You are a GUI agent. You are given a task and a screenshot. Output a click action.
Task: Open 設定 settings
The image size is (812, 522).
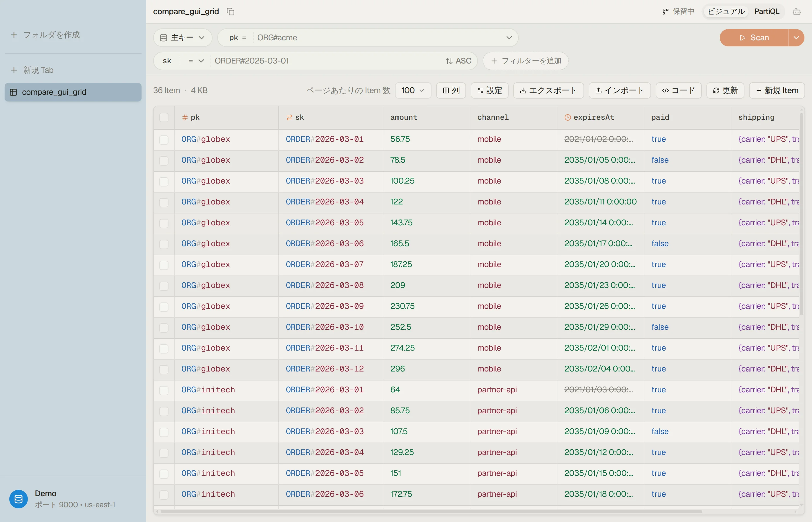(489, 90)
